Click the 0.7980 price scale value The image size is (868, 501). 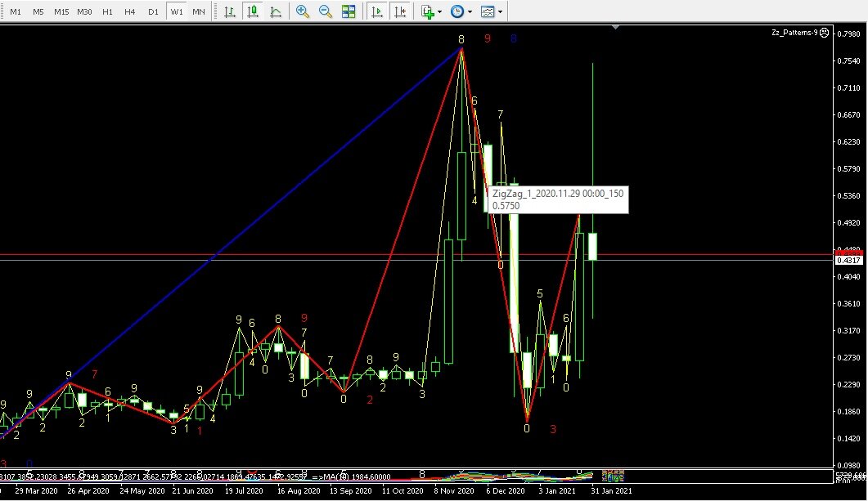tap(848, 34)
